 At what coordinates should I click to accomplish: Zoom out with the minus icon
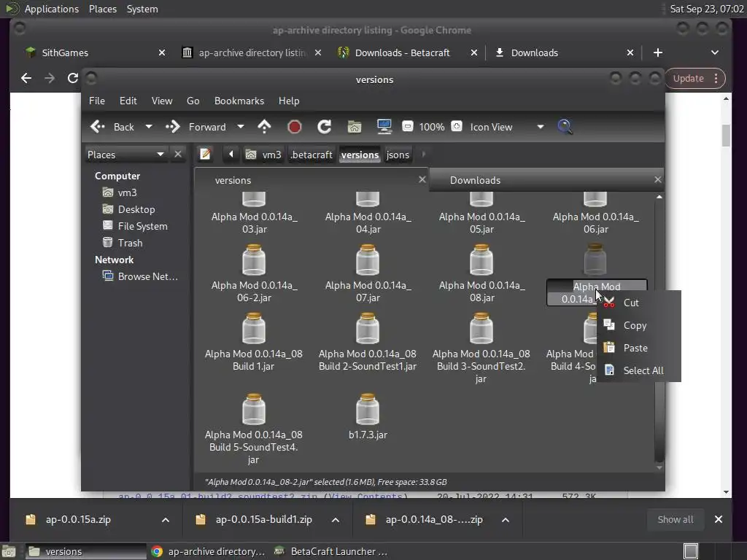pos(407,126)
